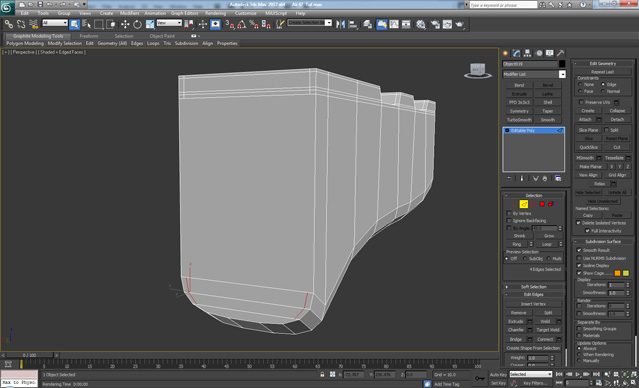Open the reference coordinate system View dropdown

169,23
